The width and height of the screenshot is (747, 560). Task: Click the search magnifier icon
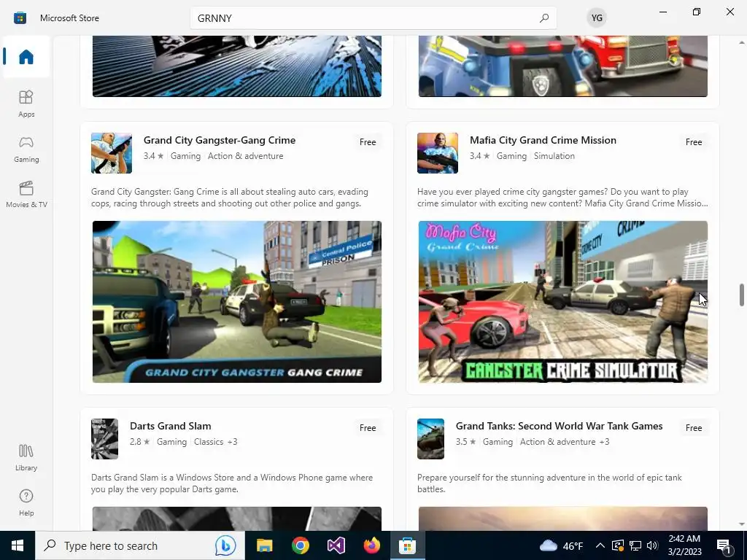[x=544, y=18]
